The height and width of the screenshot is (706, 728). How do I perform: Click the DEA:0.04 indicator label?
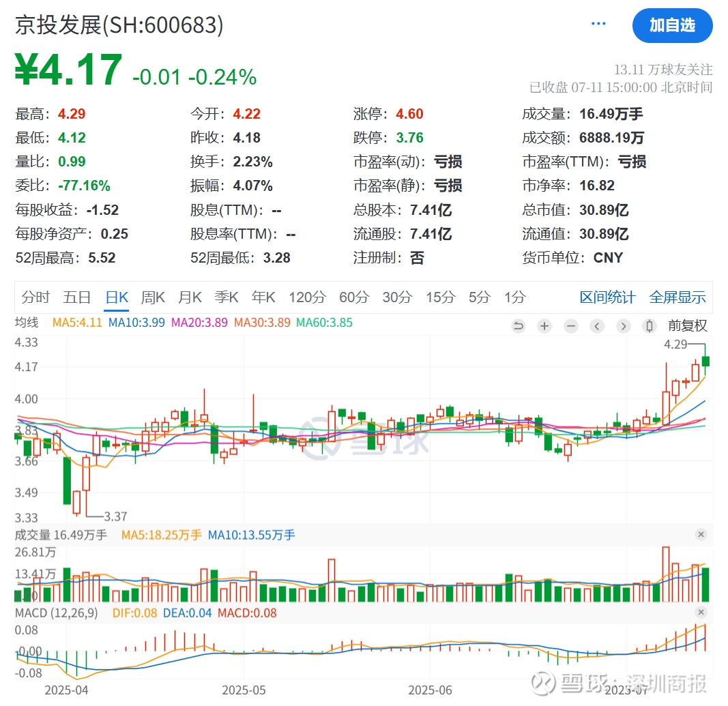[x=187, y=613]
